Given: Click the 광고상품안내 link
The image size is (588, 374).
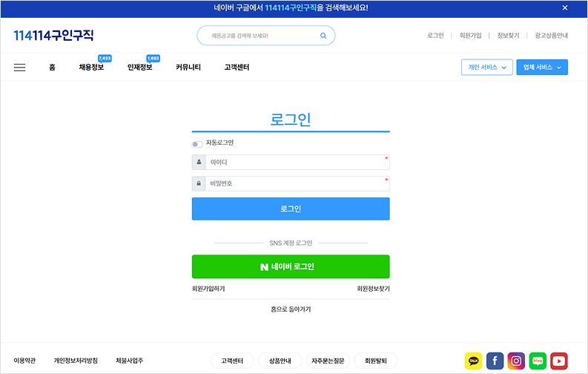Looking at the screenshot, I should [x=551, y=36].
